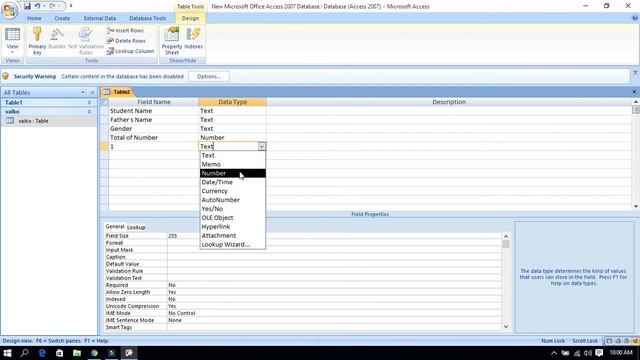Viewport: 640px width, 360px height.
Task: Close the Table2 object window
Action: [x=634, y=92]
